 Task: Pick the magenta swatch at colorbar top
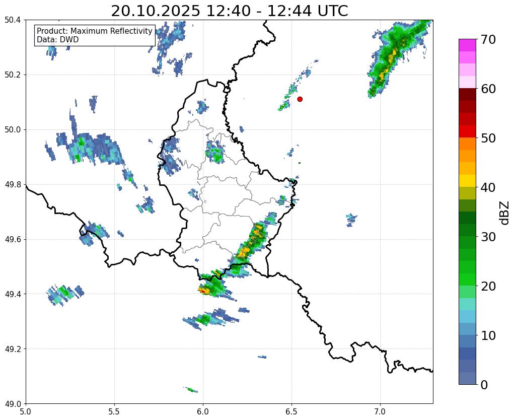[x=467, y=45]
